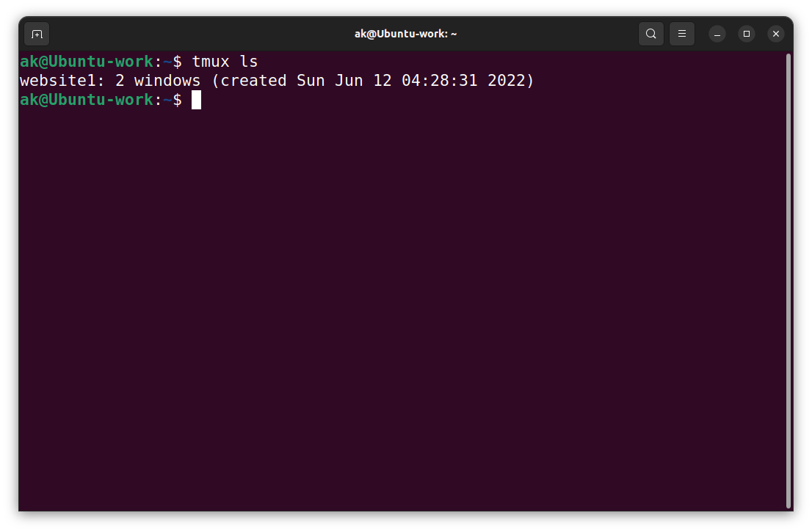Click the maximize window icon
Viewport: 812px width, 532px height.
(746, 34)
